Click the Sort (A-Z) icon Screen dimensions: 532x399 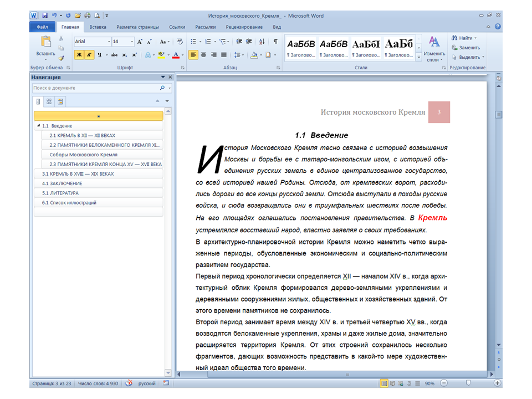click(x=262, y=42)
